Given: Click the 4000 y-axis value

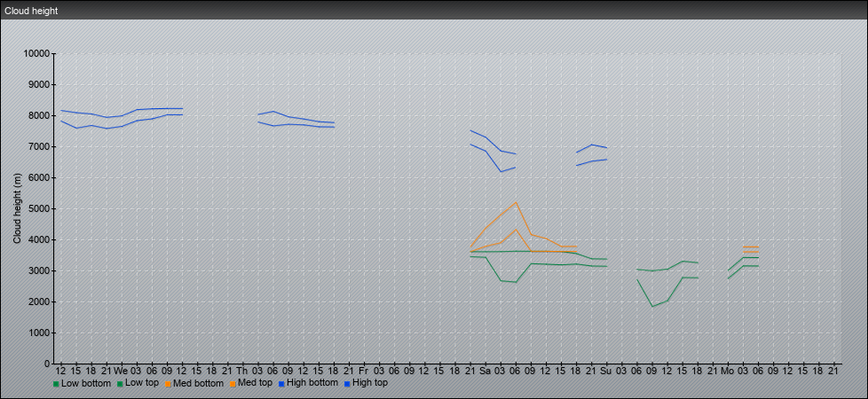Looking at the screenshot, I should tap(39, 239).
